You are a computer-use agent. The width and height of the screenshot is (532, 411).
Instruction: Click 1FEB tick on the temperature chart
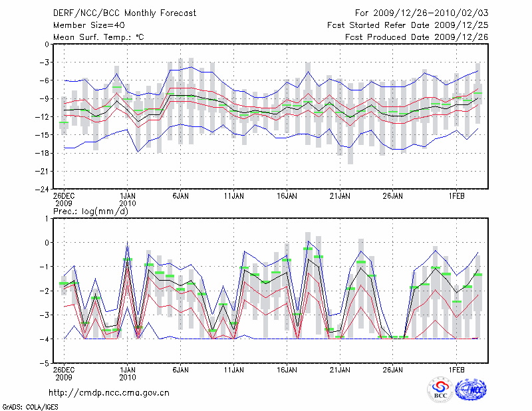coord(456,196)
